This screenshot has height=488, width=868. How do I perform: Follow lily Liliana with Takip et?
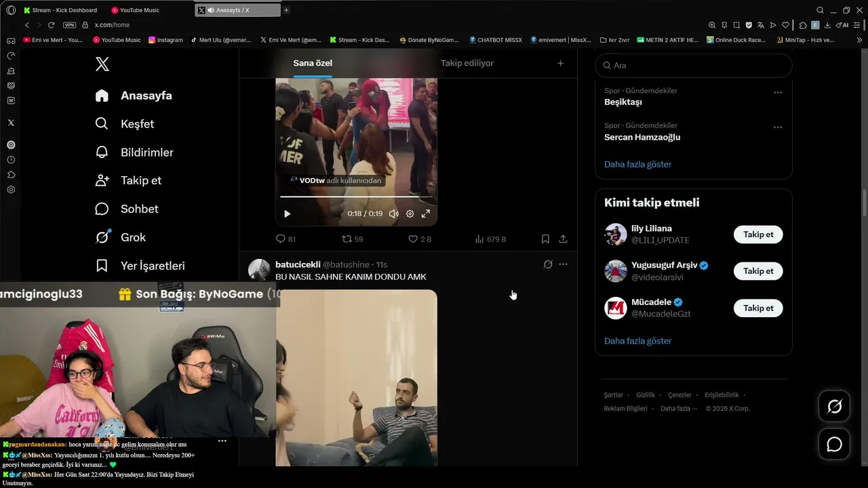tap(758, 235)
